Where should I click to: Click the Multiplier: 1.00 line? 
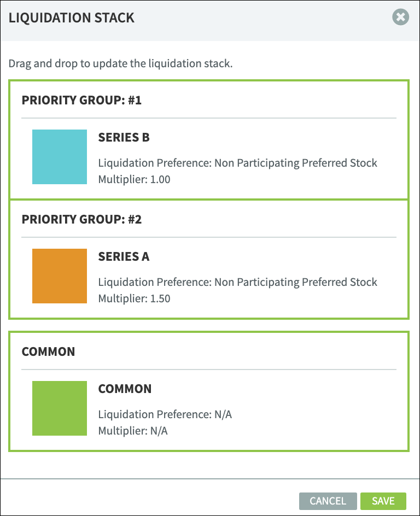click(x=135, y=179)
